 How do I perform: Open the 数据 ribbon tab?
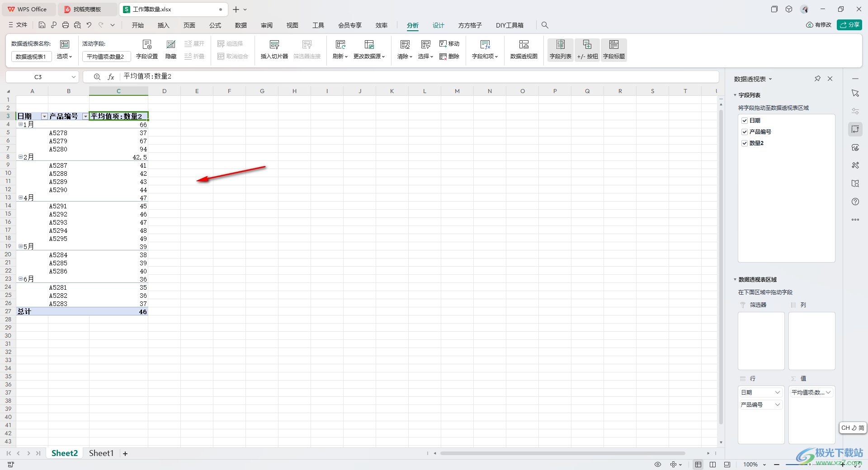pos(241,25)
